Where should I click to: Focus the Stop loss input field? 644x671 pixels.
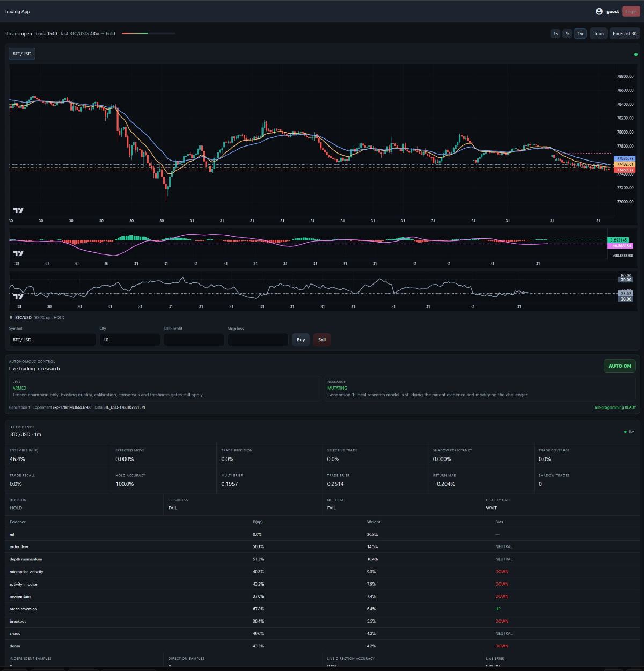click(x=258, y=340)
